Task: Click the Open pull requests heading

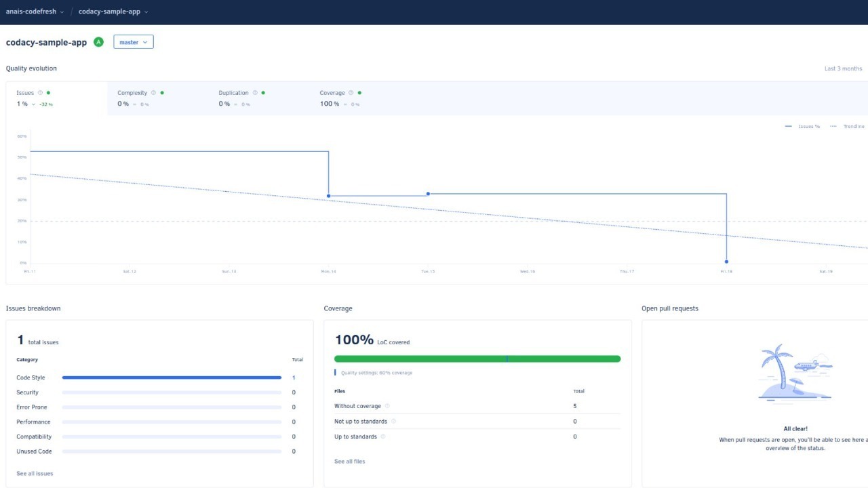Action: coord(670,308)
